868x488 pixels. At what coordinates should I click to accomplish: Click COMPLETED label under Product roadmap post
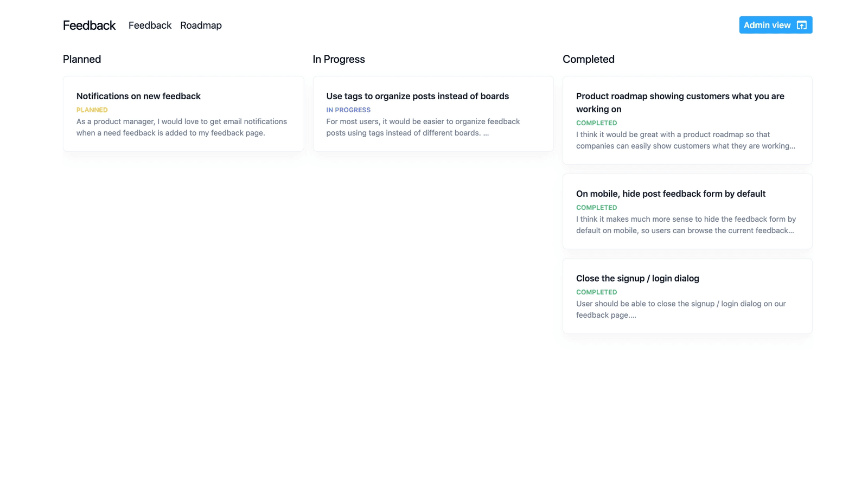pyautogui.click(x=596, y=123)
